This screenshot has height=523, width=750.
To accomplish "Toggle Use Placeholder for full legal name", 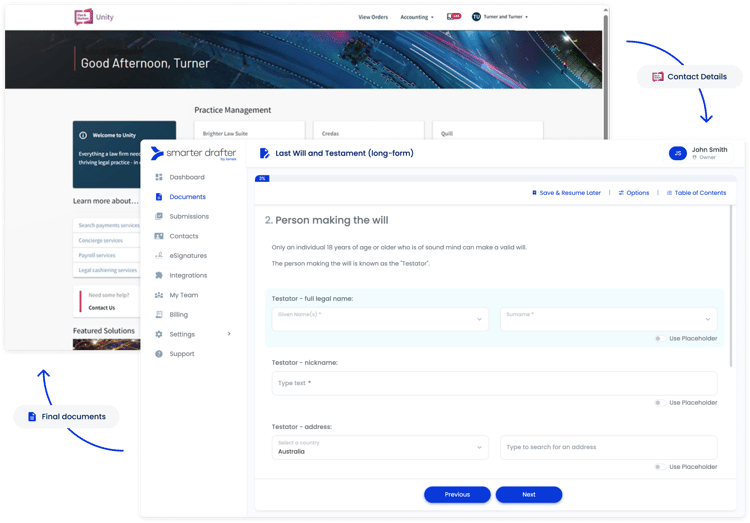I will (x=658, y=338).
